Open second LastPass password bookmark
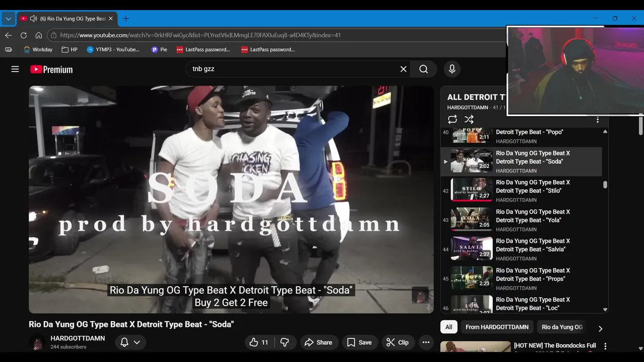The height and width of the screenshot is (362, 644). pos(268,49)
